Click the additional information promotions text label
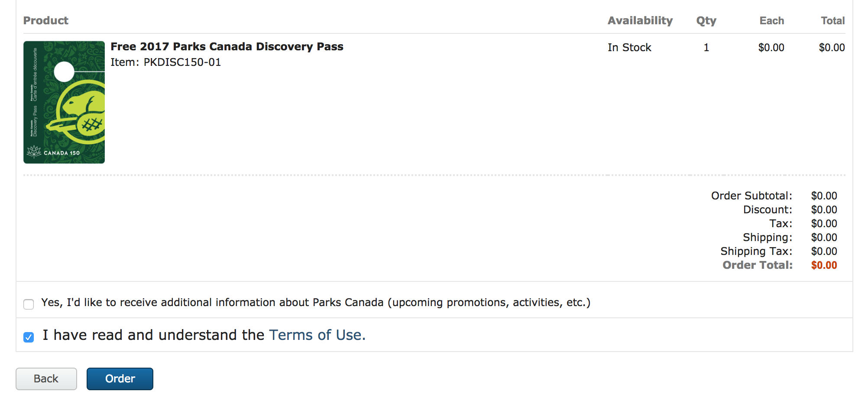 click(x=316, y=302)
